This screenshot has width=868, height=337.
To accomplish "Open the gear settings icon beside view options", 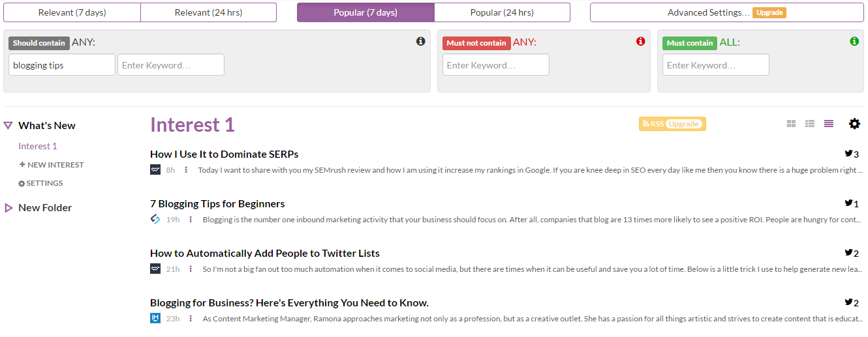I will click(x=854, y=124).
